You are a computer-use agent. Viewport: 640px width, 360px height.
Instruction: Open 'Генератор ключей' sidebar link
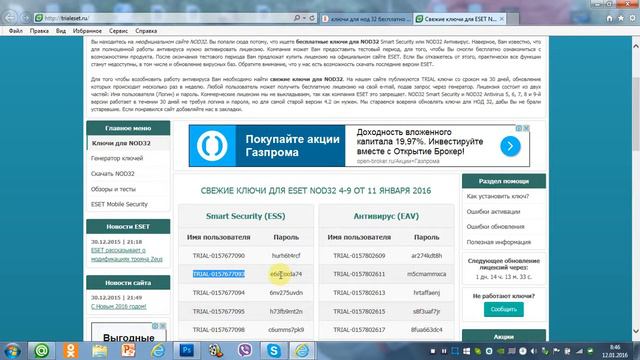[x=117, y=158]
